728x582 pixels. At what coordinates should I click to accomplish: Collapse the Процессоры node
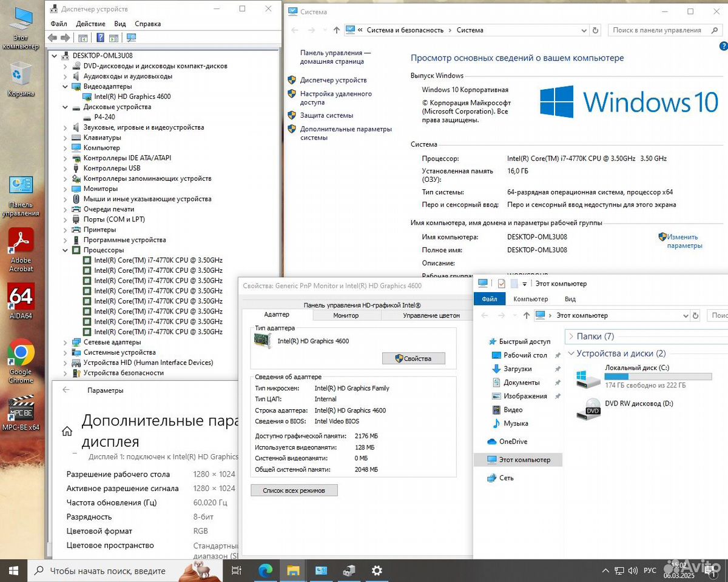[x=65, y=250]
